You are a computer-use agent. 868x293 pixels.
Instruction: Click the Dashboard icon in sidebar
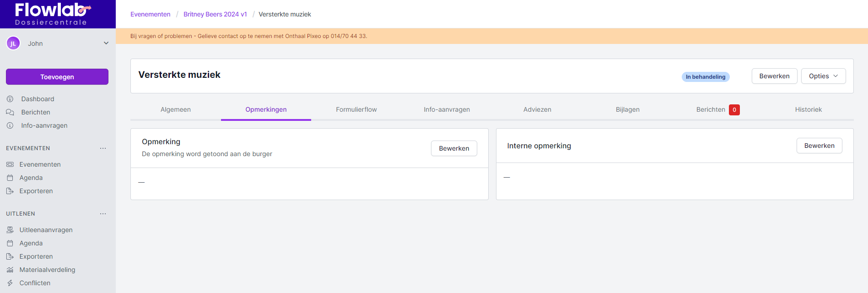pyautogui.click(x=10, y=99)
